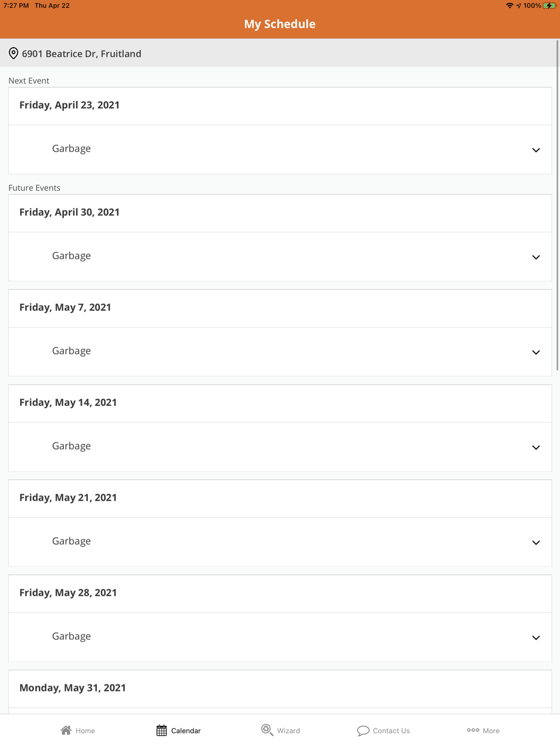Viewport: 560px width, 747px height.
Task: Click the vertical scrollbar on right edge
Action: [557, 205]
